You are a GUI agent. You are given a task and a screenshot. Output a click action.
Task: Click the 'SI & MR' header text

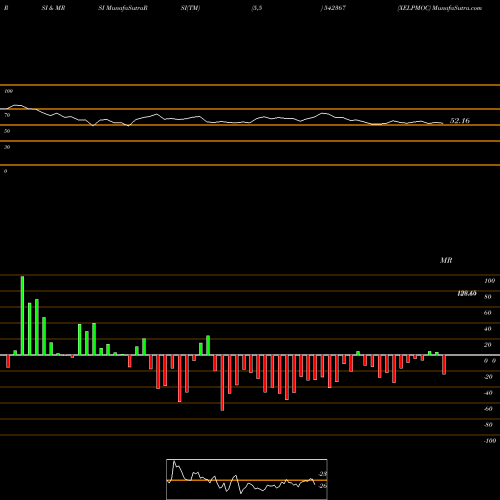click(53, 8)
